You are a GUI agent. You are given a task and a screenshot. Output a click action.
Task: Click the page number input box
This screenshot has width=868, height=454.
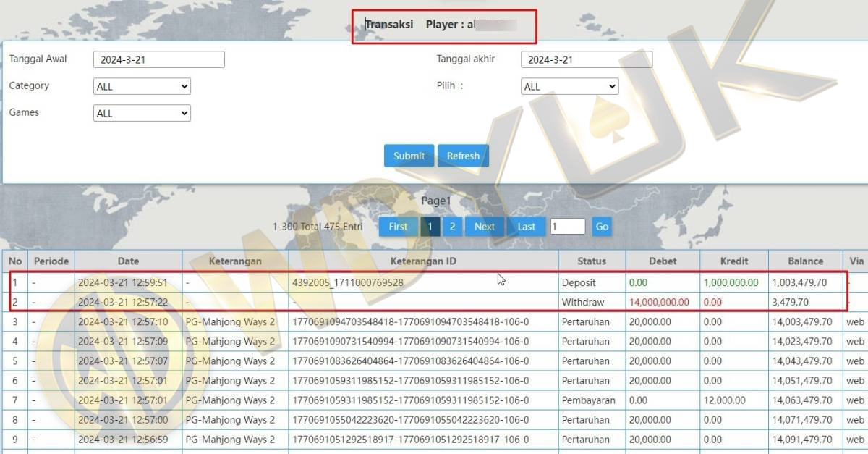(x=568, y=227)
